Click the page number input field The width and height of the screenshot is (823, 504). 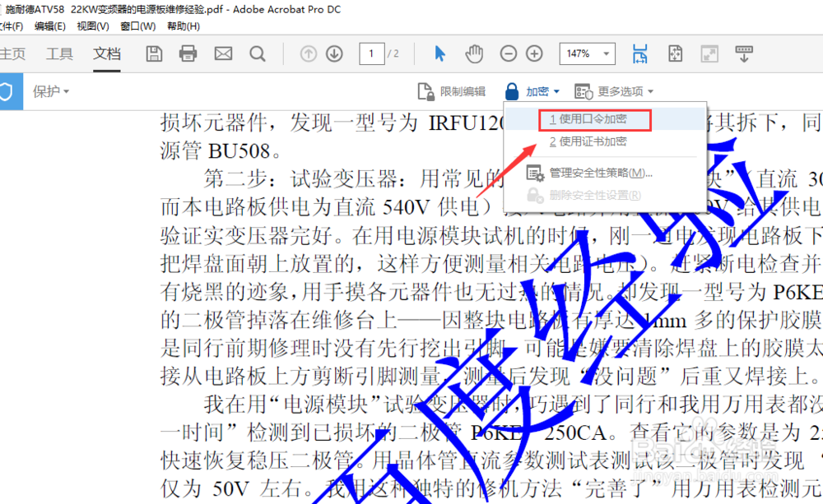371,53
